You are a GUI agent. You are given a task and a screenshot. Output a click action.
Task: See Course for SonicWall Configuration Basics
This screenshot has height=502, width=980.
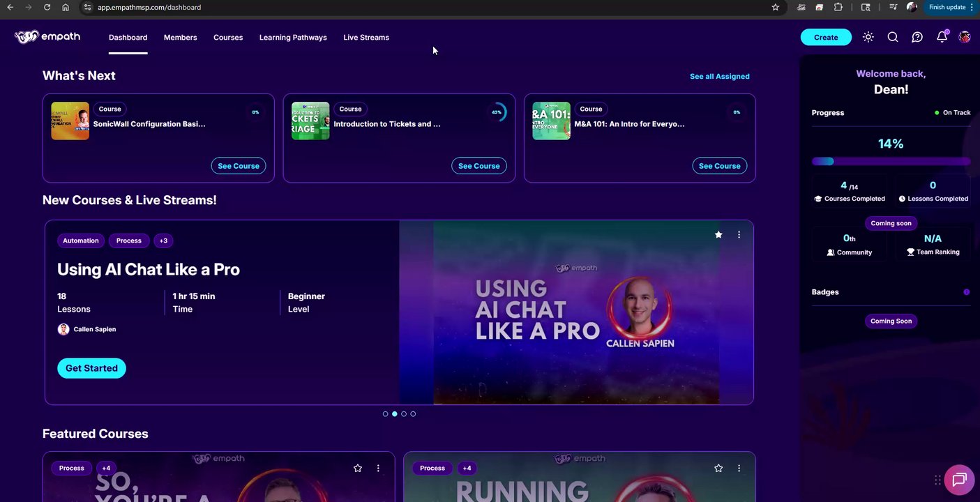[x=239, y=166]
